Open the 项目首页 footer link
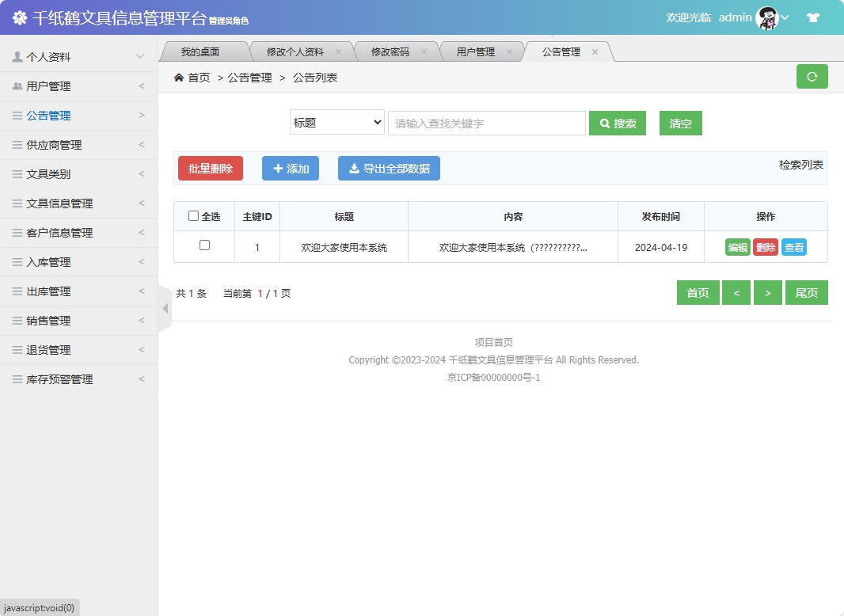Screen dimensions: 844x616 coord(492,342)
